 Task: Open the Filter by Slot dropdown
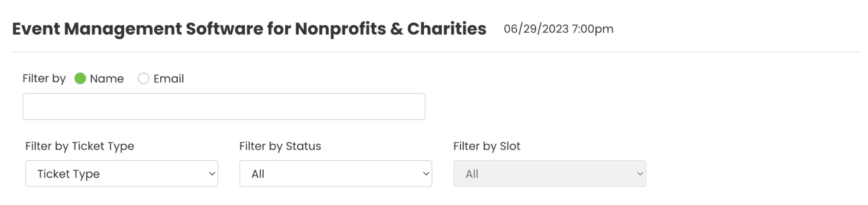pyautogui.click(x=549, y=174)
